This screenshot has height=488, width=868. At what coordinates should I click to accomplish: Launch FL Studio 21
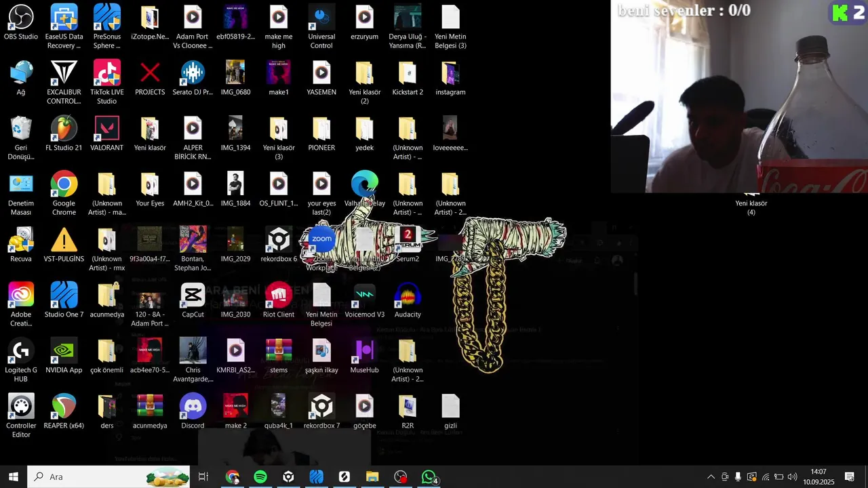[x=64, y=134]
